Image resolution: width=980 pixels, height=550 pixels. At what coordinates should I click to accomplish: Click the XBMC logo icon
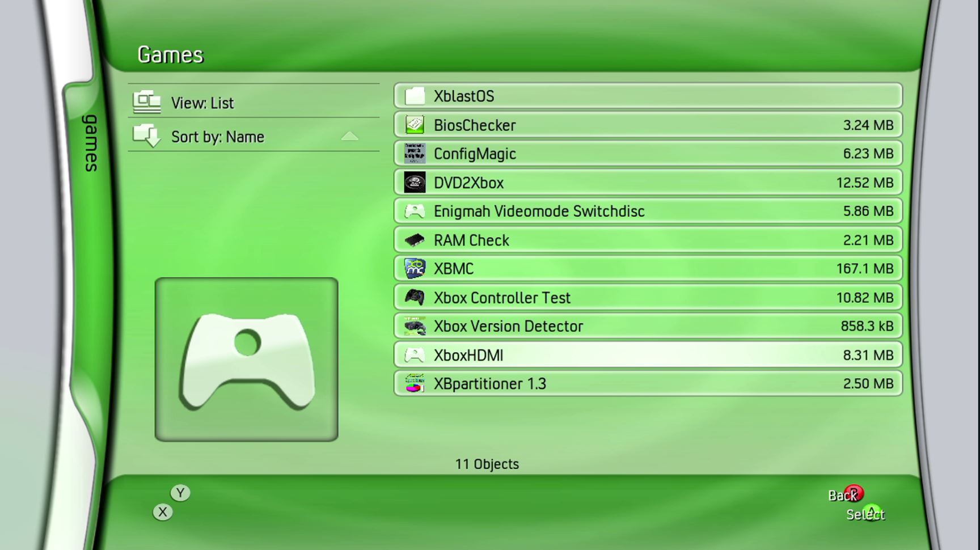pos(415,269)
